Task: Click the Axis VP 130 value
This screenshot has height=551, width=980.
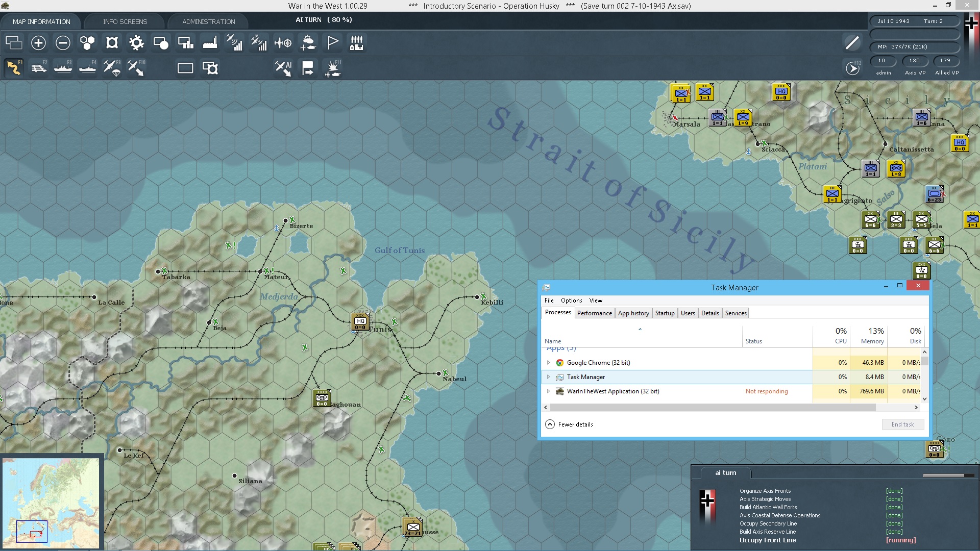Action: coord(914,61)
